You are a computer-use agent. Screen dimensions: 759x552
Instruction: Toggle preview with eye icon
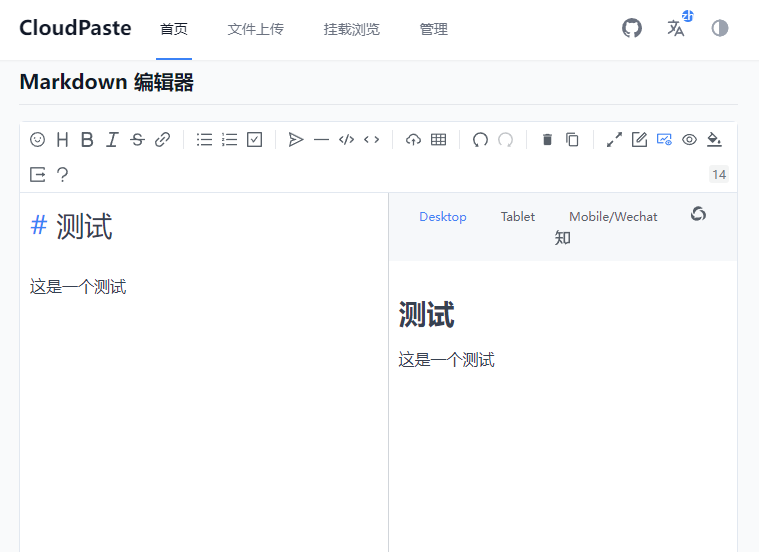click(689, 140)
